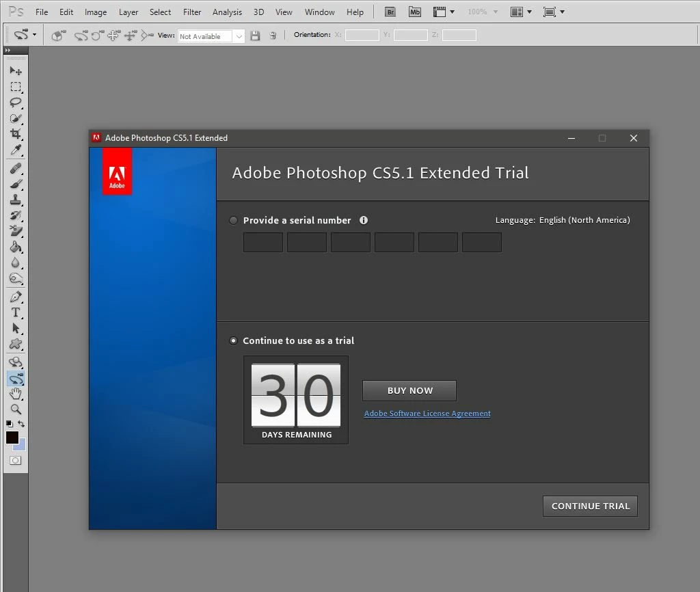The image size is (700, 592).
Task: Open the Analysis menu
Action: pyautogui.click(x=227, y=12)
